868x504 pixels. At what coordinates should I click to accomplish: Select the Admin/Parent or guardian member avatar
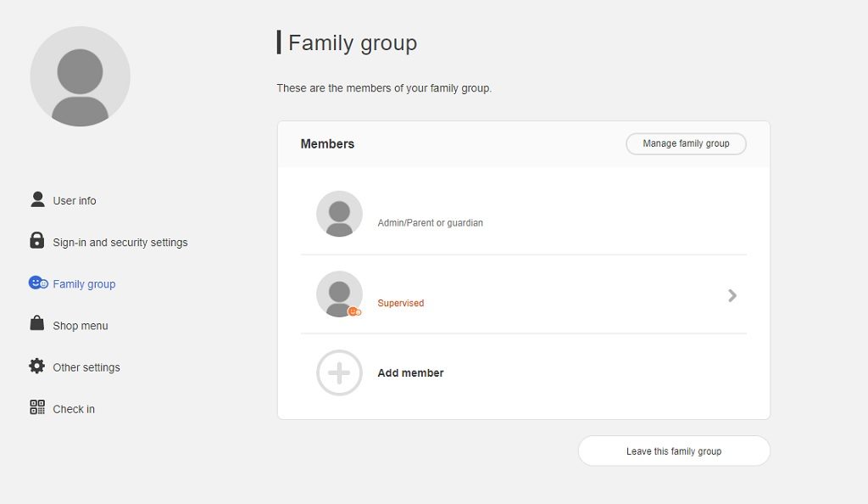(x=339, y=214)
